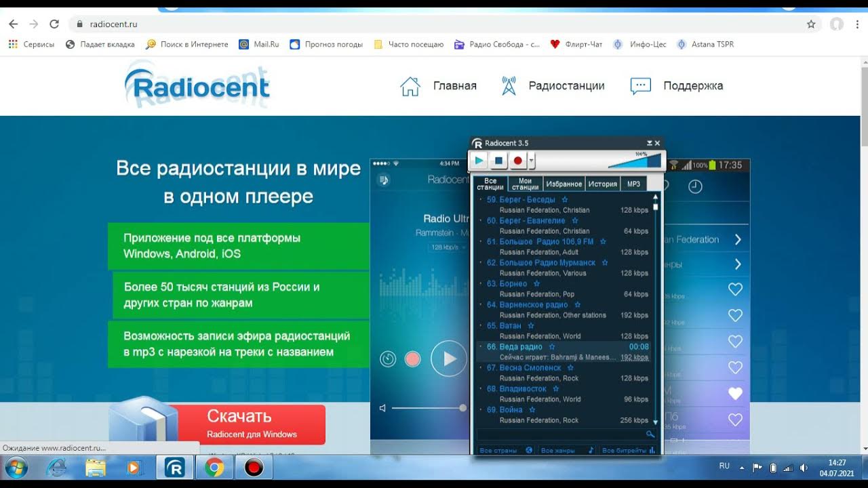This screenshot has height=488, width=868.
Task: Toggle the star for Владивосток
Action: (x=556, y=389)
